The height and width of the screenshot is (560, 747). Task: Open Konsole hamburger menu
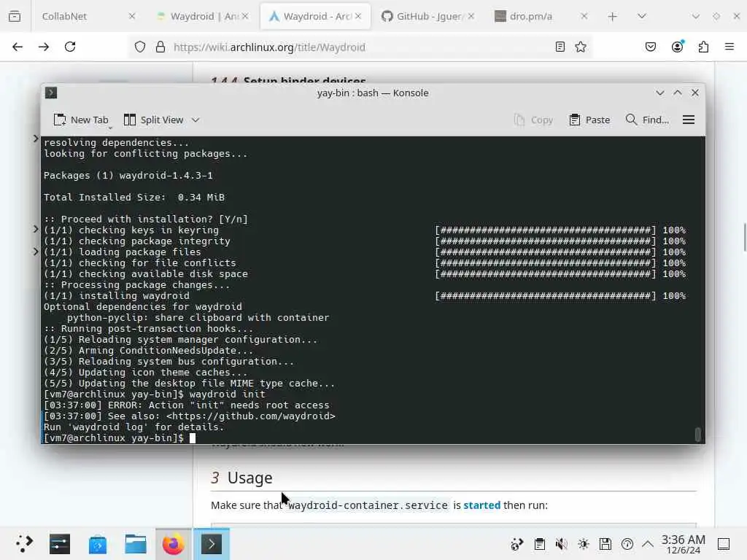coord(689,120)
